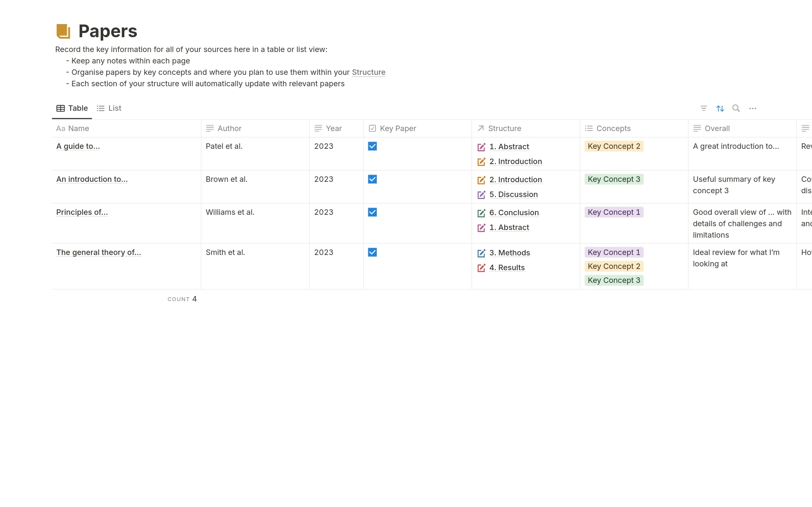Open the Author column header menu

point(255,129)
